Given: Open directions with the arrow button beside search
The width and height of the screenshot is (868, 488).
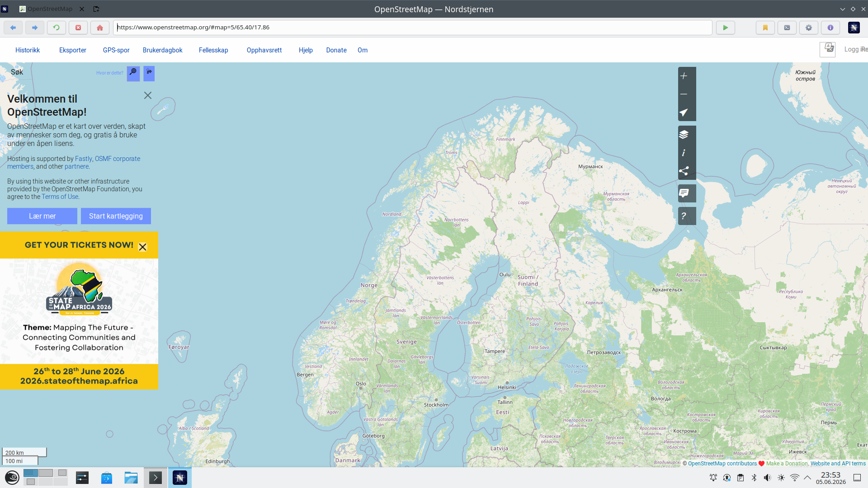Looking at the screenshot, I should (149, 73).
